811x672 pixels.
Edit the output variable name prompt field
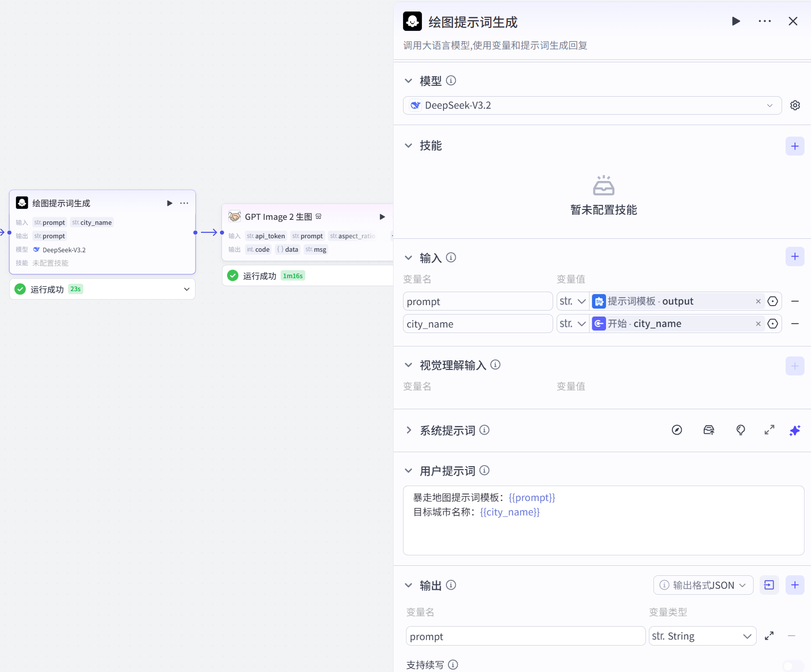(526, 637)
